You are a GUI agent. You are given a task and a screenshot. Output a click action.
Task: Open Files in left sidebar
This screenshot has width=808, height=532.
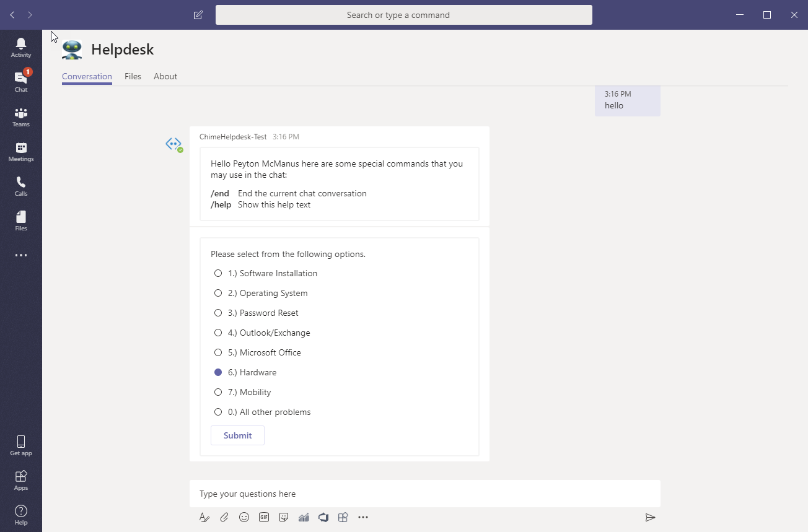point(21,220)
